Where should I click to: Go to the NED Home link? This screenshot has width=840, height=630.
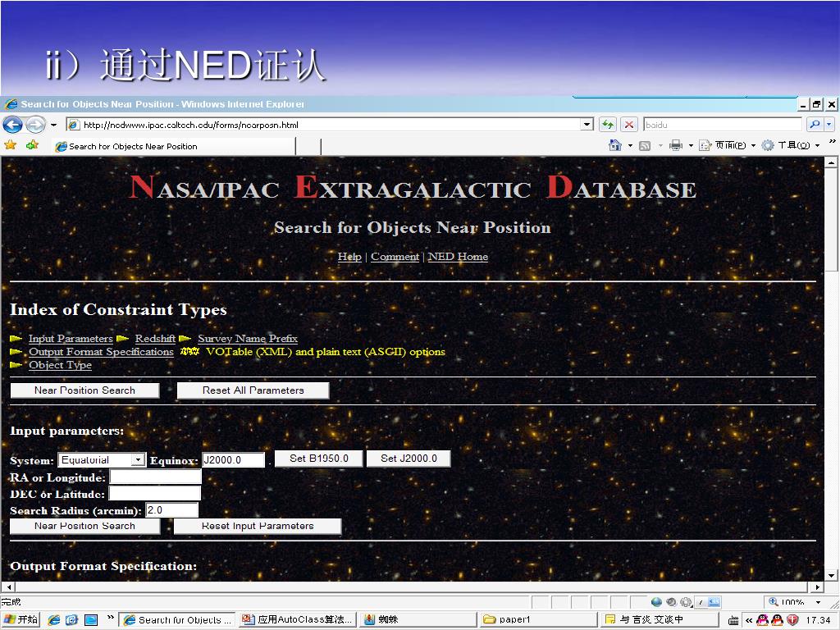coord(458,257)
